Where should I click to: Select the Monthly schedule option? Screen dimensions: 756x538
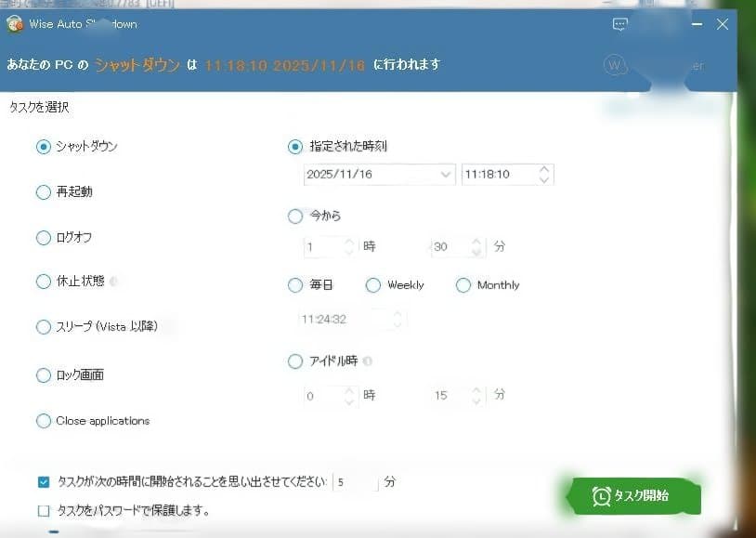tap(463, 285)
